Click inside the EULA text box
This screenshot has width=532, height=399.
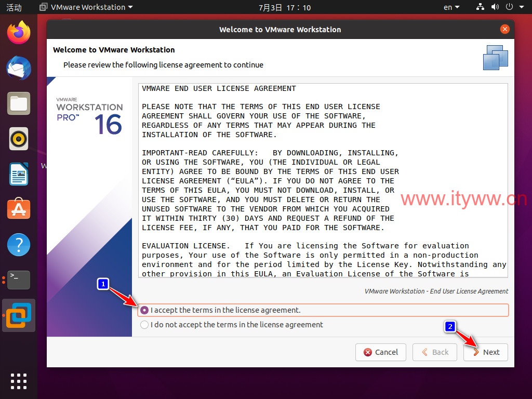323,180
